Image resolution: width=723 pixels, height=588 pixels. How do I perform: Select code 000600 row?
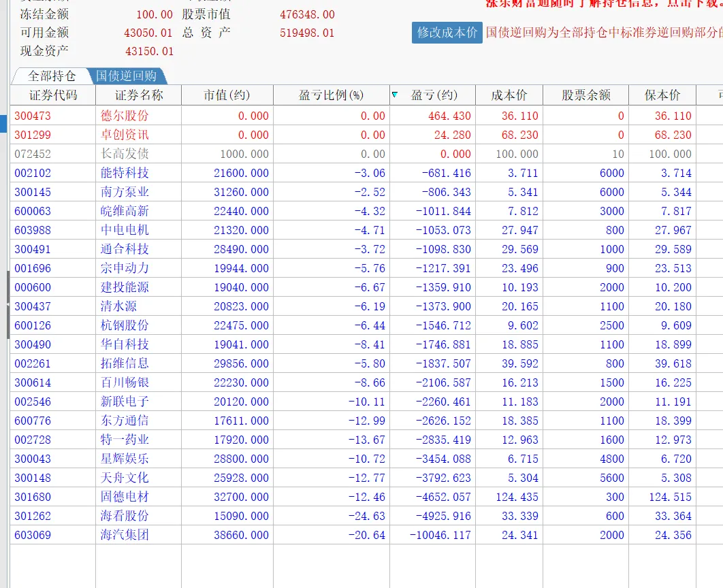coord(33,288)
